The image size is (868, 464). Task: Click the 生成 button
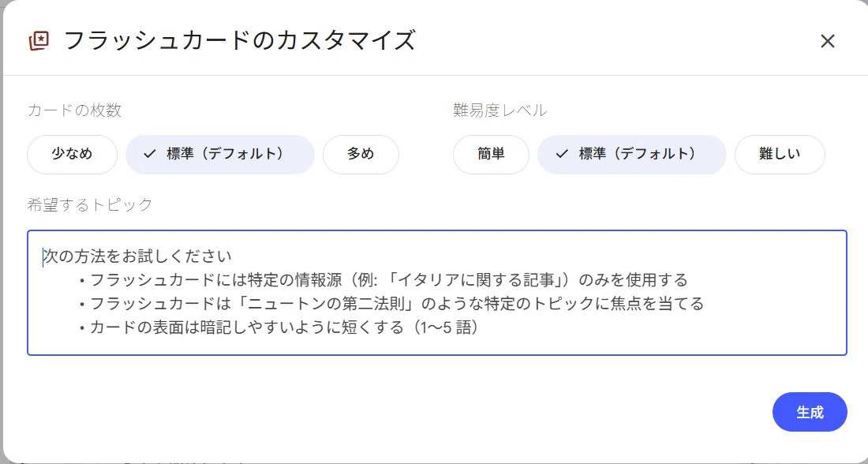click(810, 412)
